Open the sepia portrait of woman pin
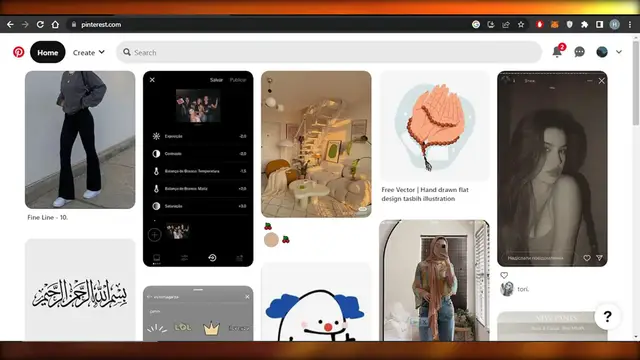 (x=552, y=169)
